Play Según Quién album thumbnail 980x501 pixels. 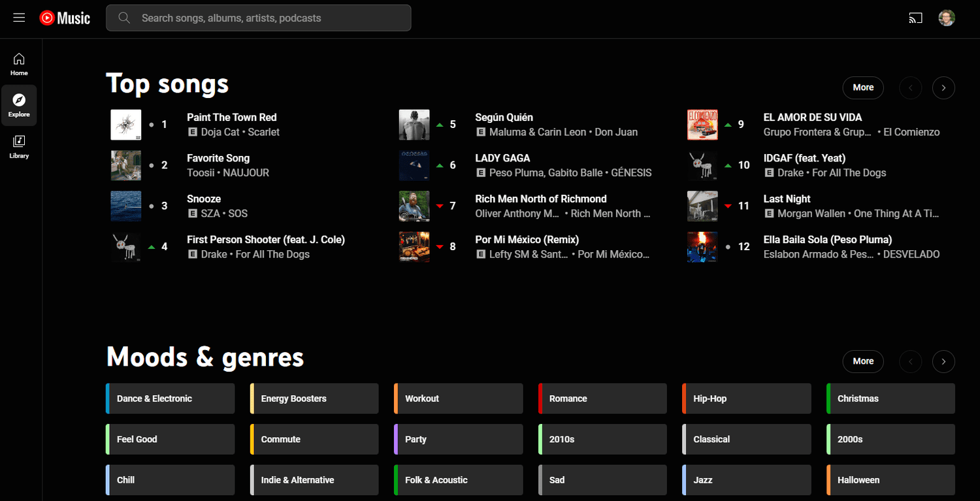(414, 125)
